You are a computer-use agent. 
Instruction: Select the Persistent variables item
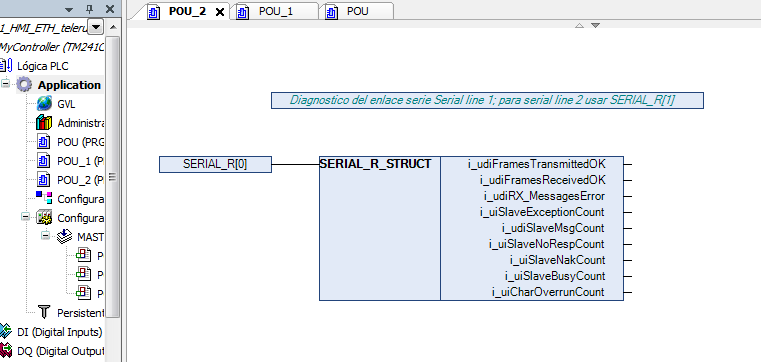point(81,313)
